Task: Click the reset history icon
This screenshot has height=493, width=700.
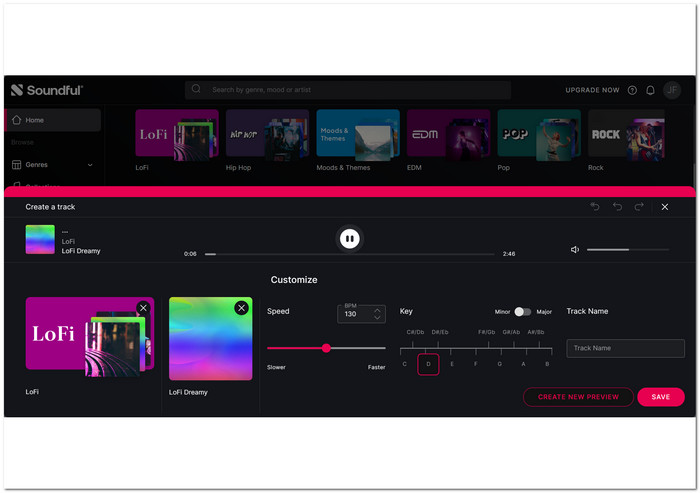Action: (x=595, y=206)
